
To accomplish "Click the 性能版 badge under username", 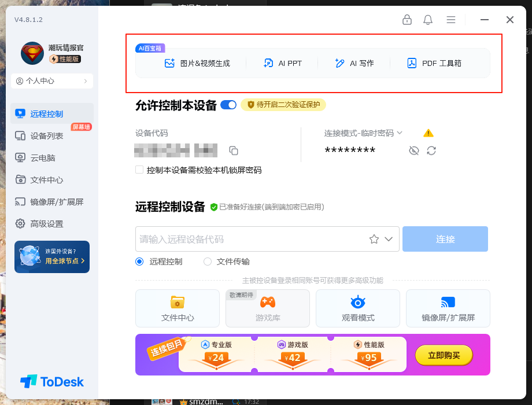I will click(x=65, y=59).
